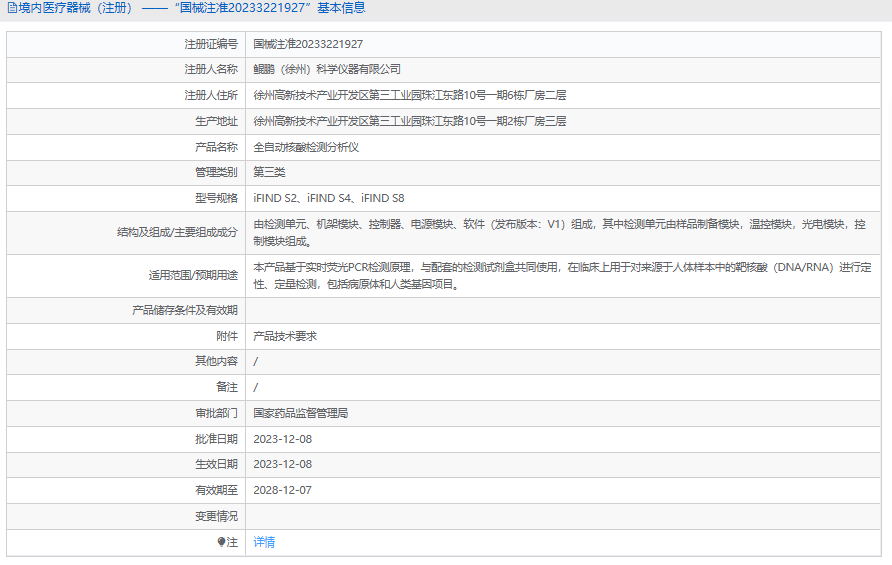This screenshot has width=892, height=565.
Task: Click the 生产地址 label
Action: (216, 121)
